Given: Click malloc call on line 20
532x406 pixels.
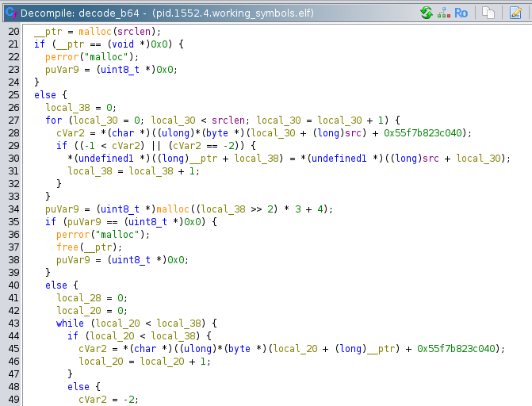Looking at the screenshot, I should point(95,31).
